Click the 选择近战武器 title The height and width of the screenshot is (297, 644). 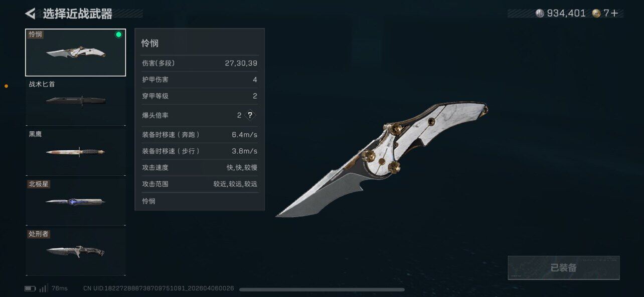click(x=77, y=14)
